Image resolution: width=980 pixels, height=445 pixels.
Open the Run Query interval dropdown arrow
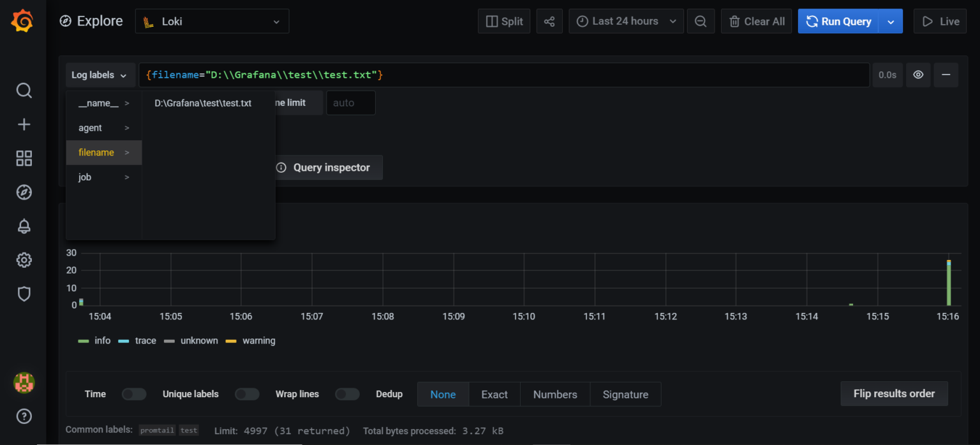[891, 21]
